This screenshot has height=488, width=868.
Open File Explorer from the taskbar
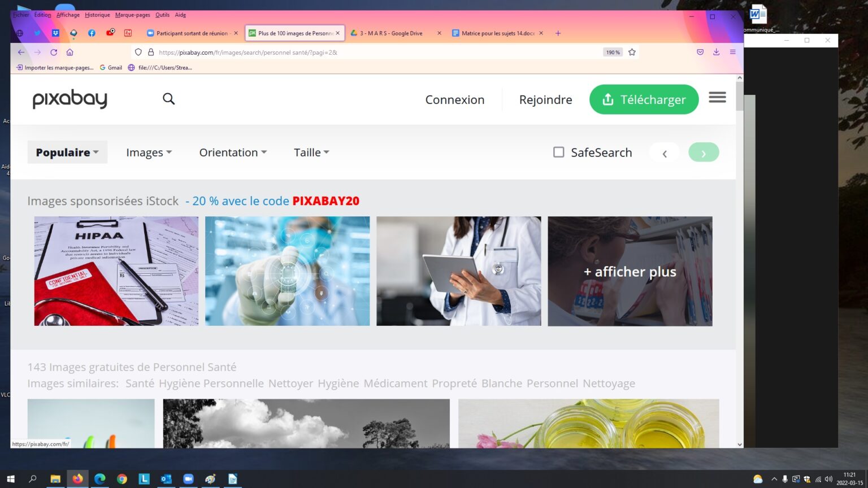click(55, 479)
